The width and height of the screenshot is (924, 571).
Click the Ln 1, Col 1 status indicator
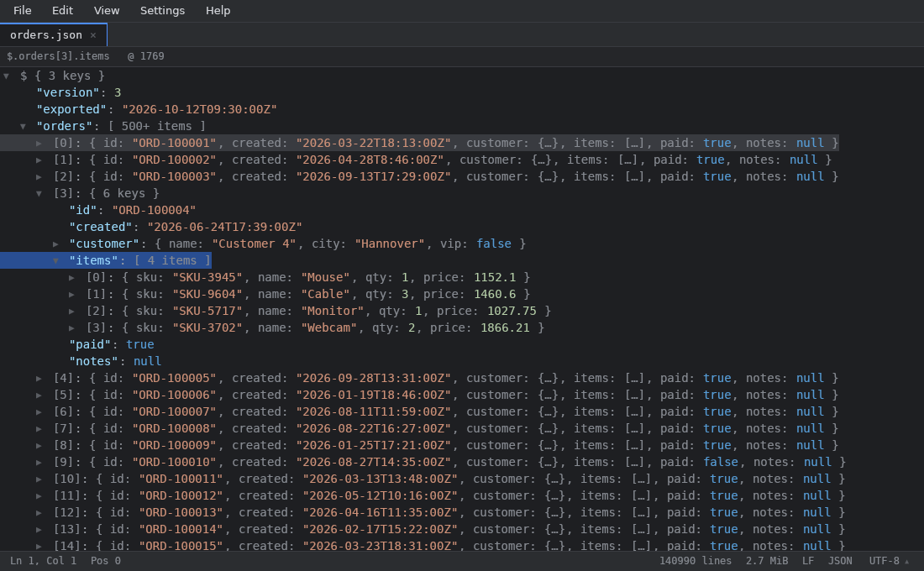(x=43, y=561)
